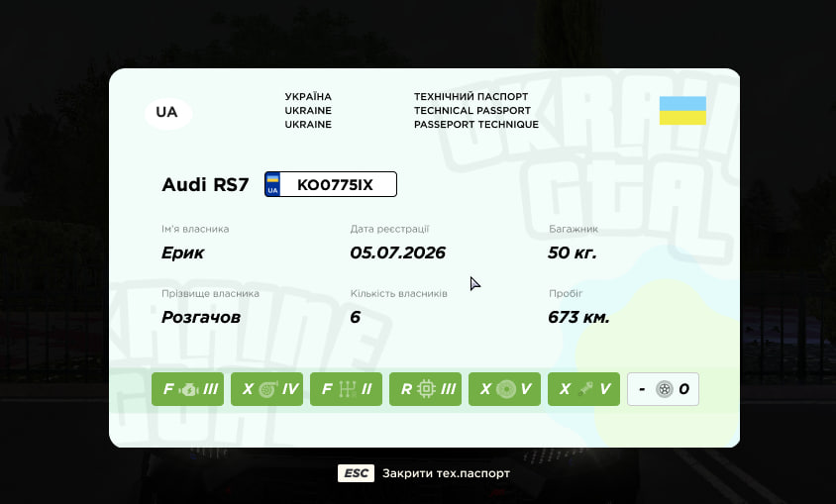Click the suspension badge X V
This screenshot has height=504, width=836.
point(583,389)
